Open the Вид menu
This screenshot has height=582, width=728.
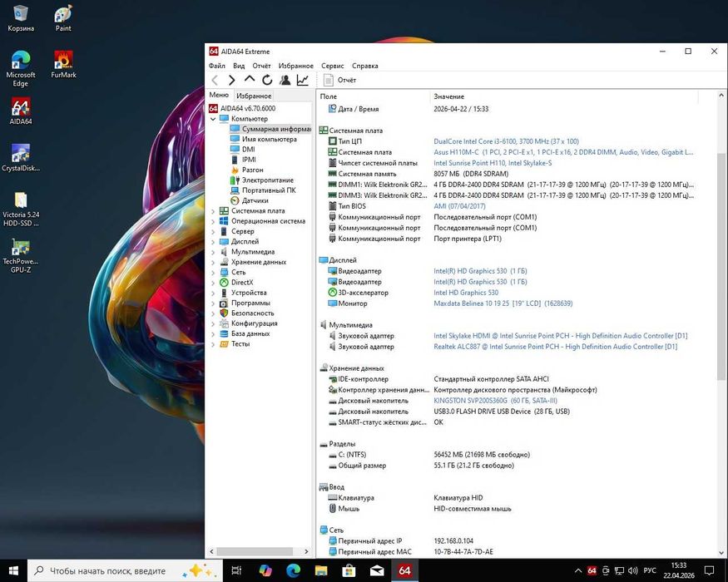(x=239, y=66)
